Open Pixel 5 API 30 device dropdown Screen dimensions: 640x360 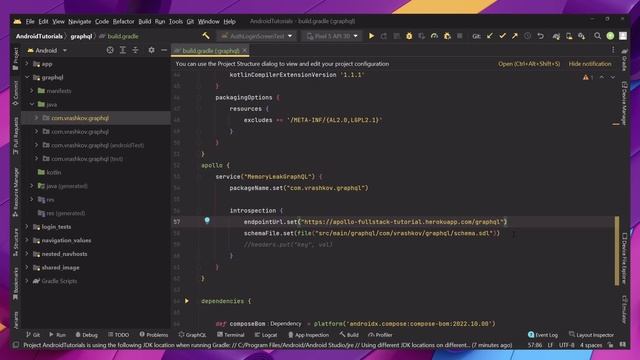click(x=332, y=36)
